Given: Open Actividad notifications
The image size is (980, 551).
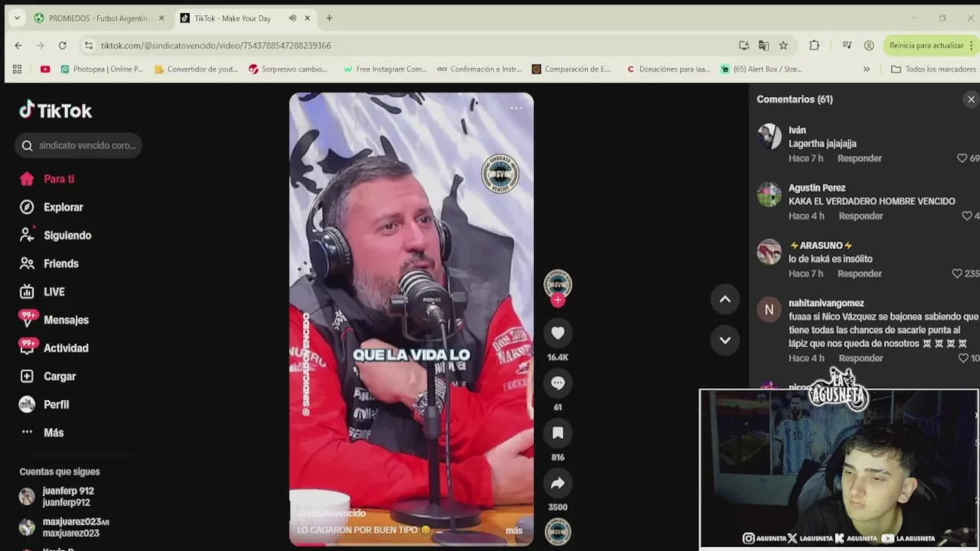Looking at the screenshot, I should pyautogui.click(x=66, y=348).
